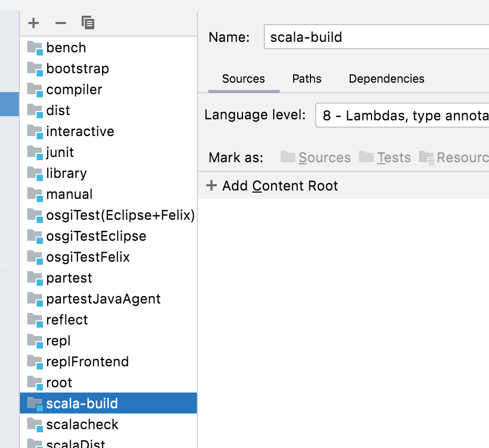Select the scalaDist module row
Viewport: 489px width, 448px height.
point(108,441)
